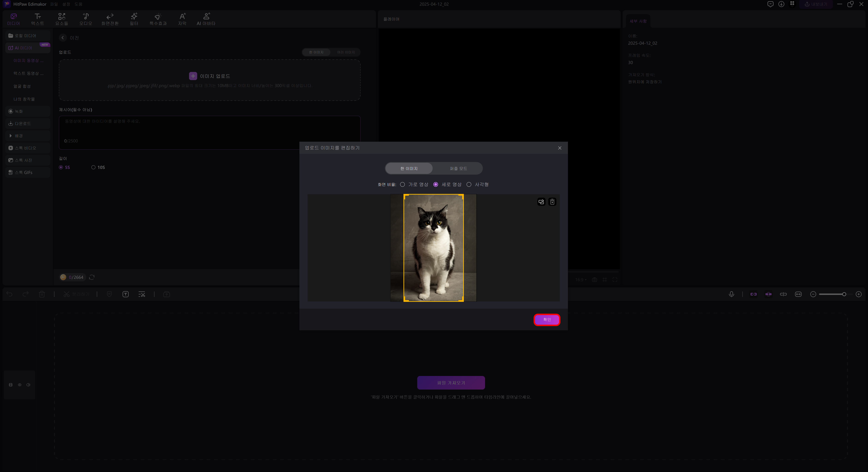The height and width of the screenshot is (472, 868).
Task: Open 텍스트 동영상 under AI 미디어
Action: click(28, 73)
